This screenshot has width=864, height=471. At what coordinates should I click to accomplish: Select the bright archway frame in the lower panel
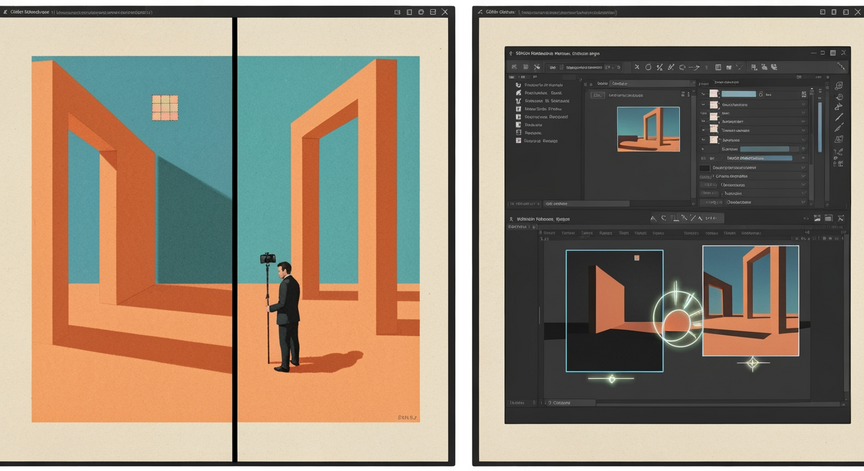tap(750, 301)
